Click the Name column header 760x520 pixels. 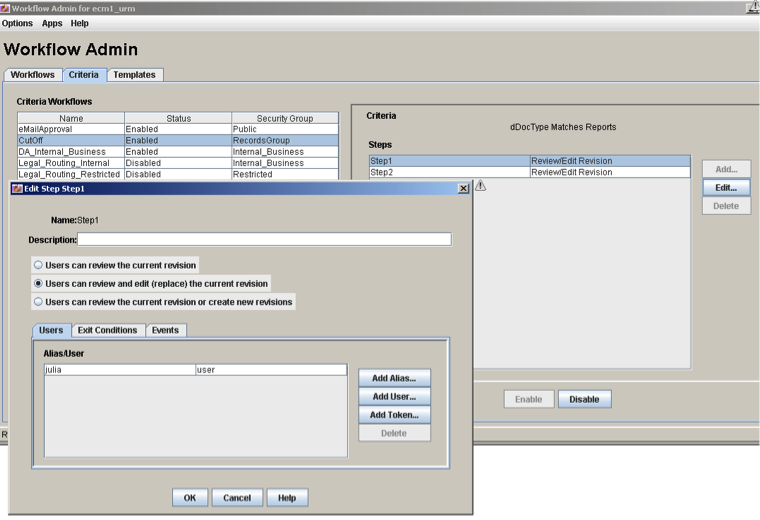click(71, 118)
